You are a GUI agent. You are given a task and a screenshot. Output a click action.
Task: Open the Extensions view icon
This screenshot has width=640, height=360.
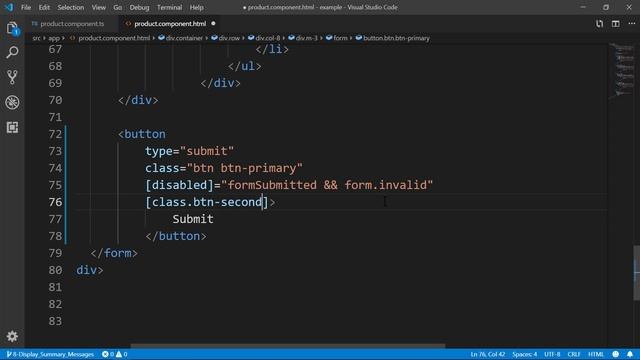click(x=12, y=127)
